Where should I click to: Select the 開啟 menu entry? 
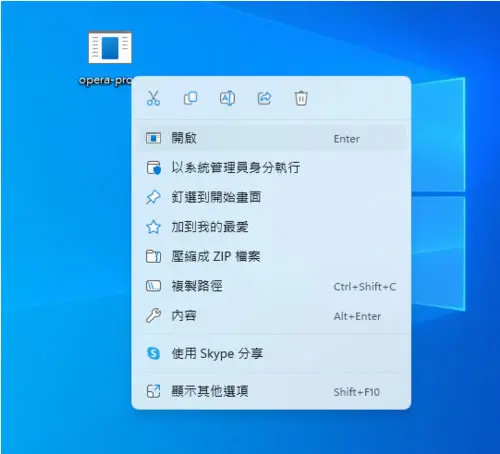click(x=271, y=138)
